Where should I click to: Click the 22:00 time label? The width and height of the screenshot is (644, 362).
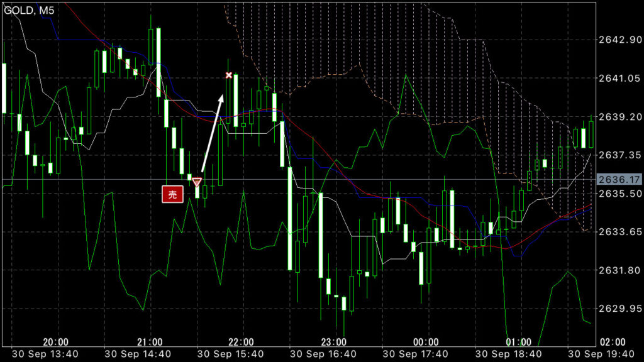tap(241, 342)
